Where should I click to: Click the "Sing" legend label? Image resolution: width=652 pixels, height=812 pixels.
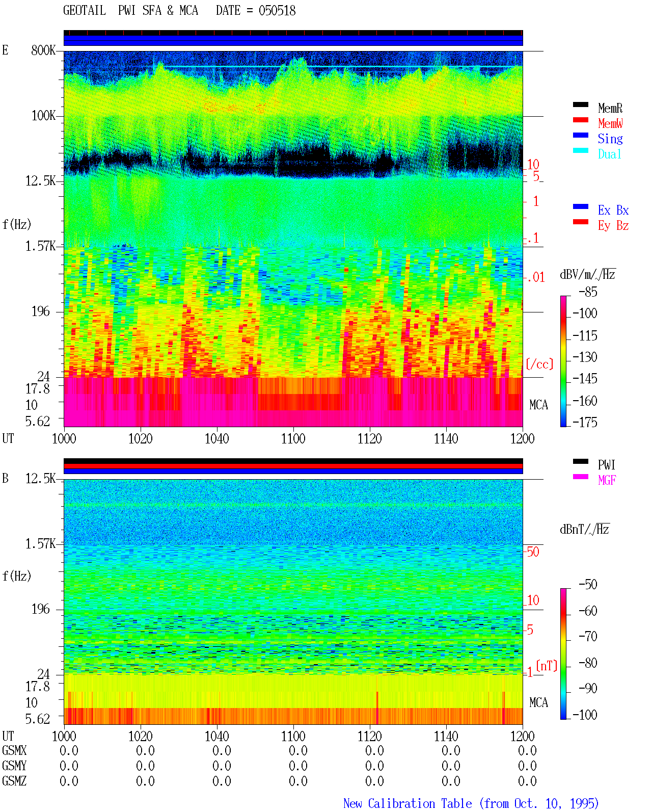click(x=610, y=139)
